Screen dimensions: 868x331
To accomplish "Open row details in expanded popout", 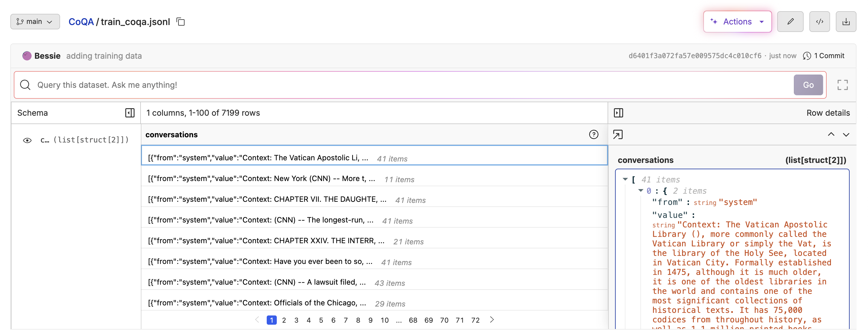I will 618,135.
